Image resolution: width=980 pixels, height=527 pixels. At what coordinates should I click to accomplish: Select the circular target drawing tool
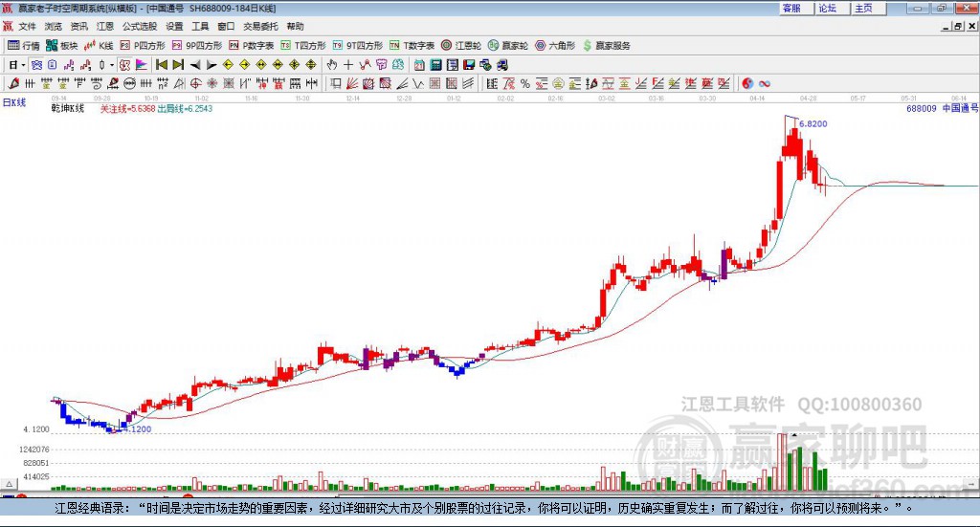195,83
